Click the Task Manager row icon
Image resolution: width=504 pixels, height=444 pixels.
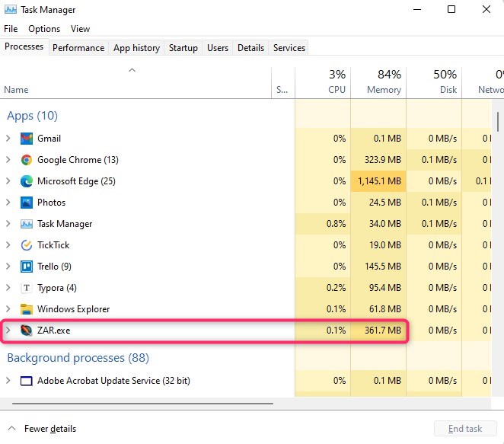pyautogui.click(x=27, y=224)
